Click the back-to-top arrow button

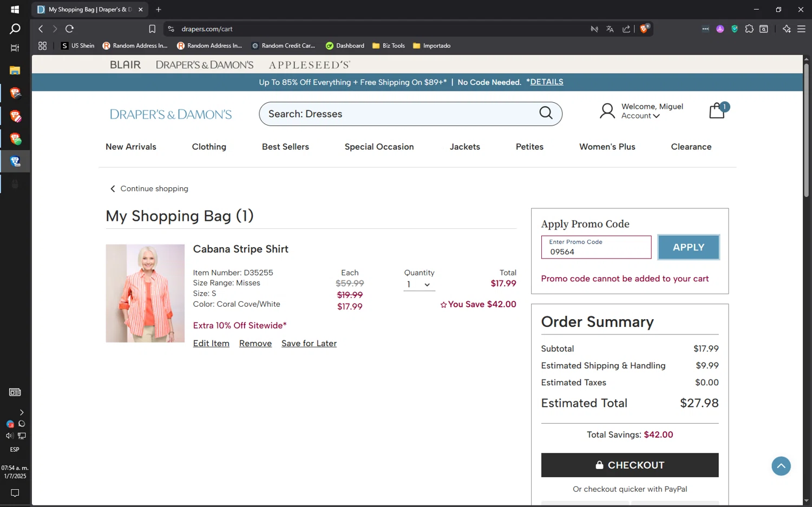click(x=781, y=466)
